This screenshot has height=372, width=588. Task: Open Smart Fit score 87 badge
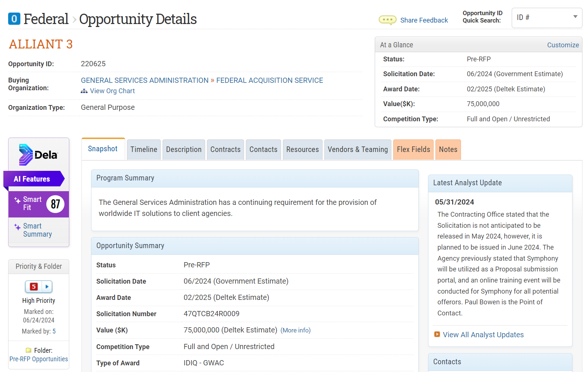pos(55,204)
